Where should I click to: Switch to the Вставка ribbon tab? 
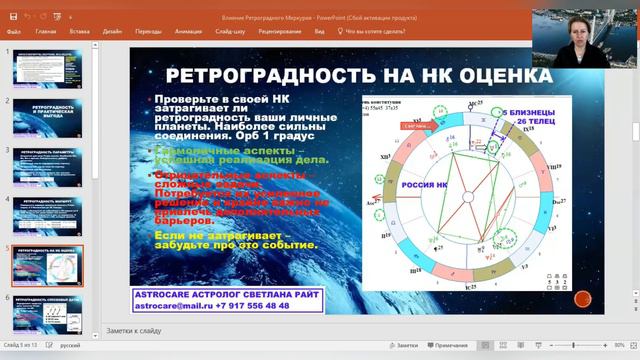(x=80, y=31)
